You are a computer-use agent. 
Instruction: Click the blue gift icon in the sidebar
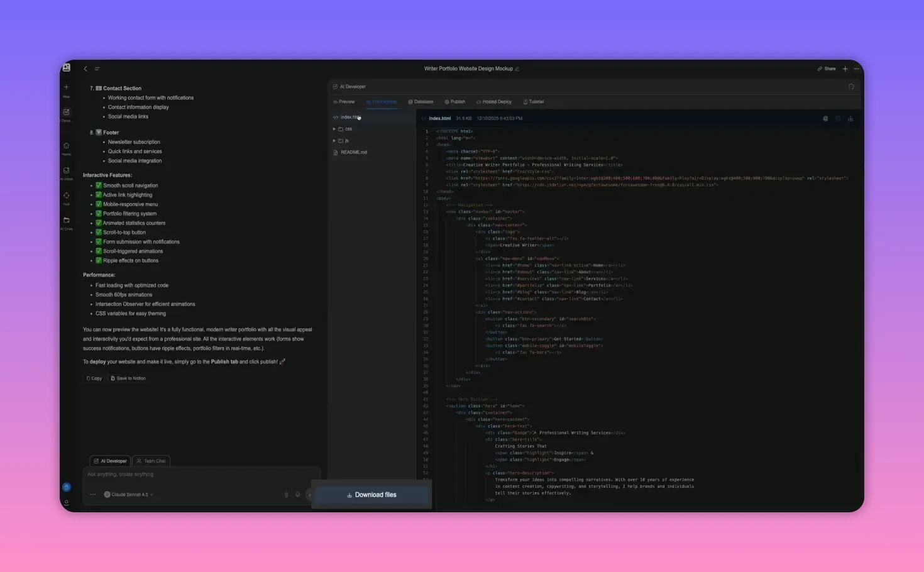[66, 487]
